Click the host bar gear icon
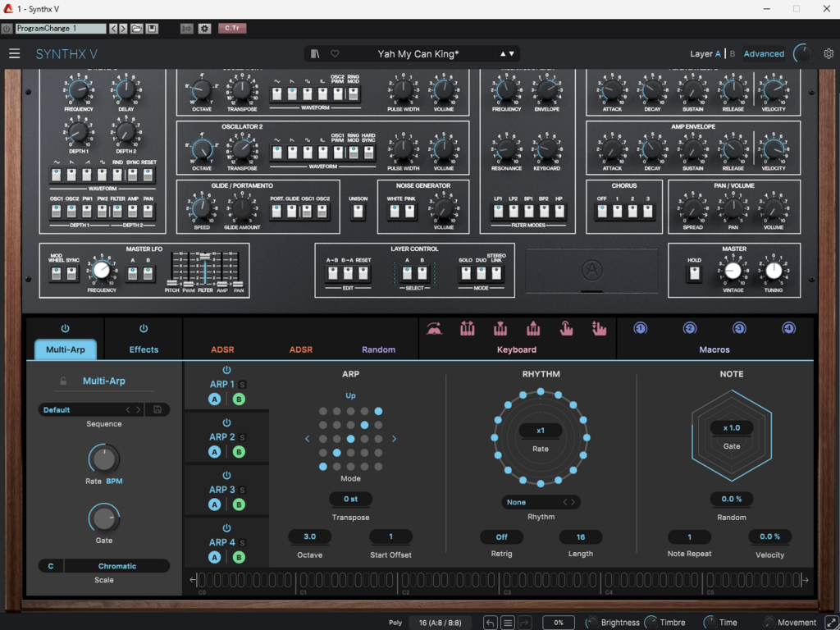This screenshot has width=840, height=630. pyautogui.click(x=204, y=29)
